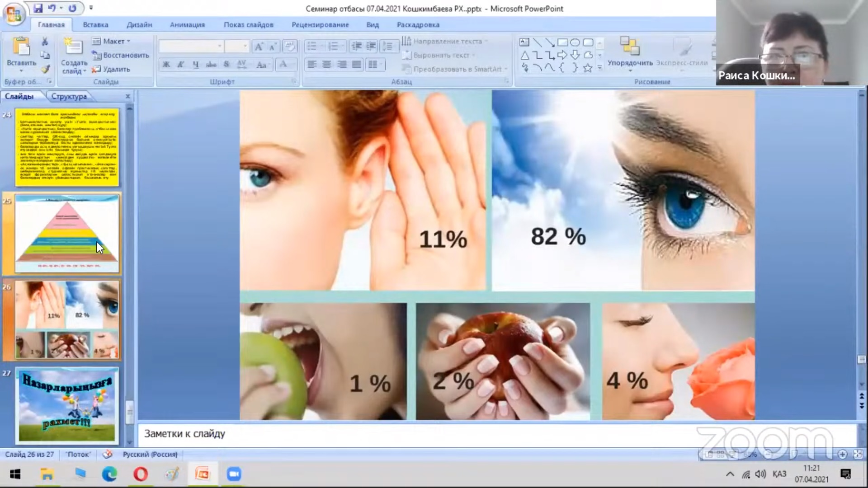This screenshot has width=868, height=488.
Task: Save the presentation from quick access toolbar
Action: click(38, 8)
